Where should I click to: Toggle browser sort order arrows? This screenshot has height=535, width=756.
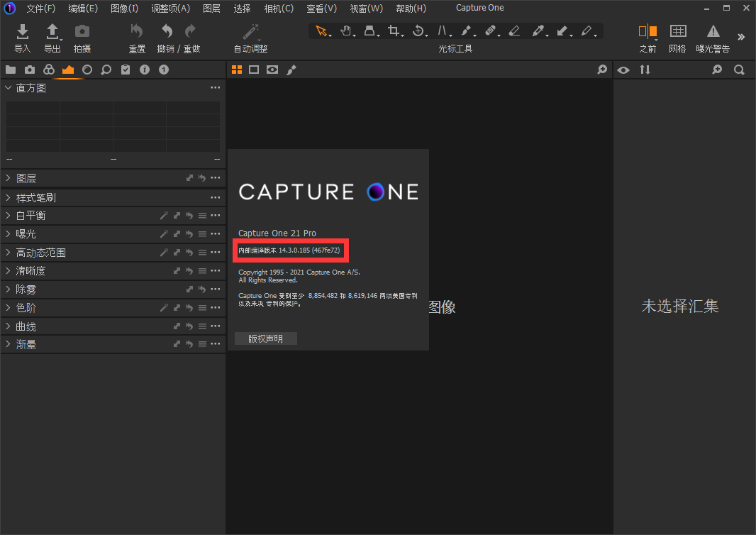645,70
